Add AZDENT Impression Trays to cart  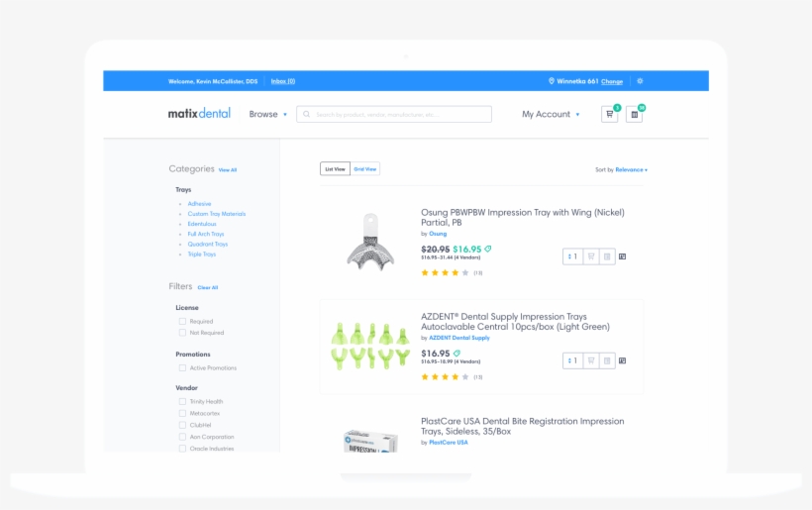click(x=591, y=360)
